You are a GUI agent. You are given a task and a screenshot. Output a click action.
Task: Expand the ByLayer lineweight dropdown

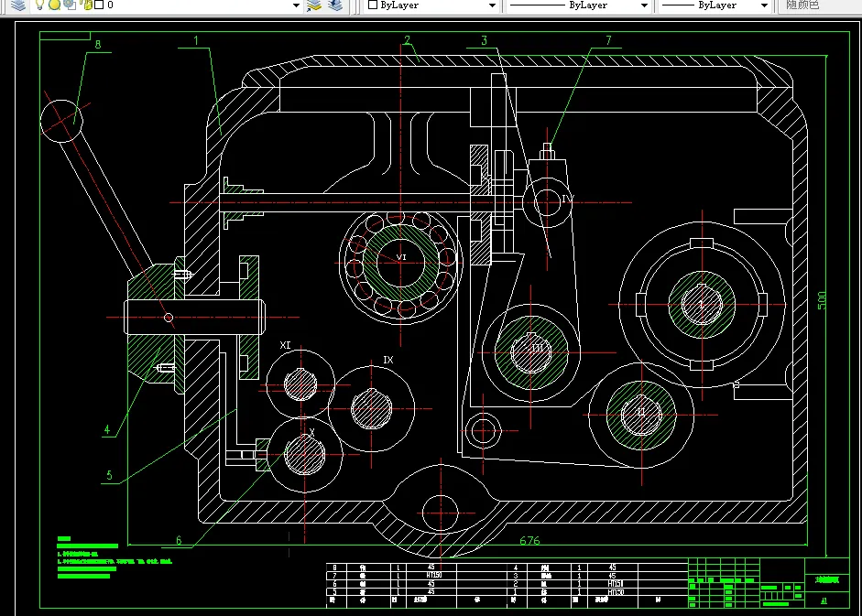tap(764, 5)
